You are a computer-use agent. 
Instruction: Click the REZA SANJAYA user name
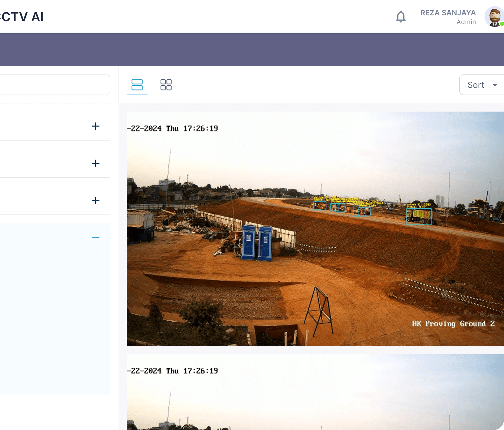point(448,13)
